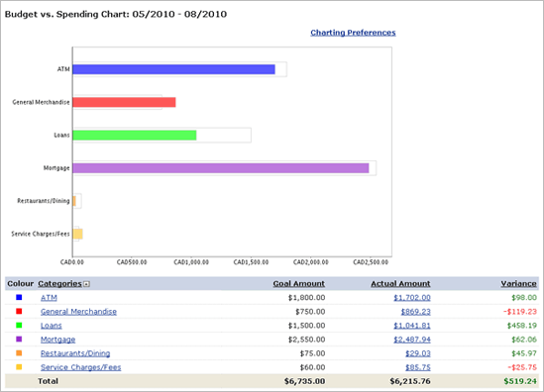Click the ATM axis label in chart

coord(63,69)
